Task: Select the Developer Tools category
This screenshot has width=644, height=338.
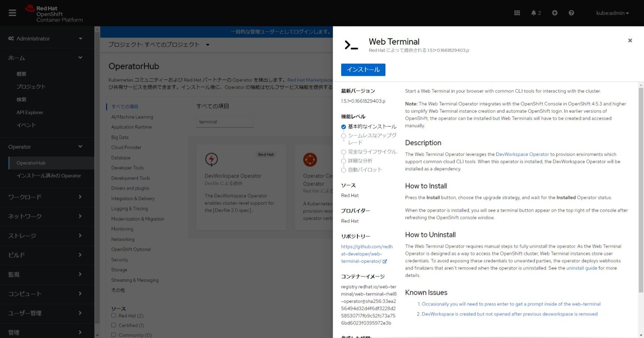Action: [x=127, y=168]
